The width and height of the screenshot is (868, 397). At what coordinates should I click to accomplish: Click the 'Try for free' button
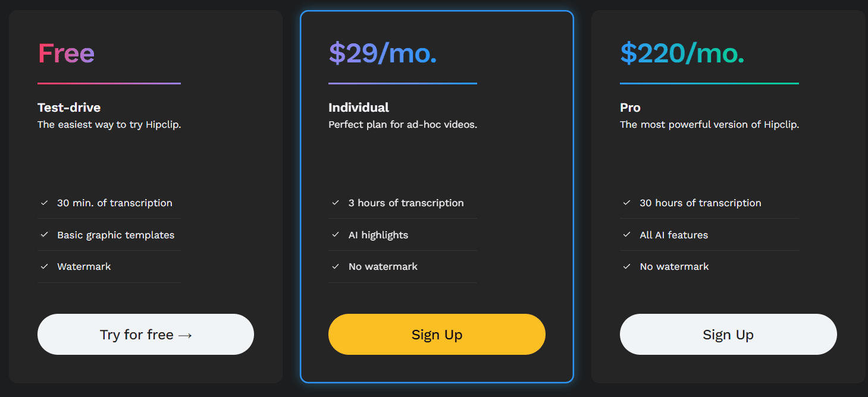coord(145,334)
